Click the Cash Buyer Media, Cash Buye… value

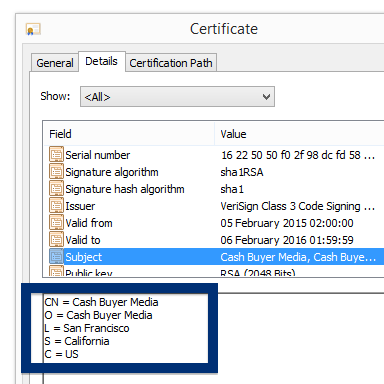click(298, 257)
